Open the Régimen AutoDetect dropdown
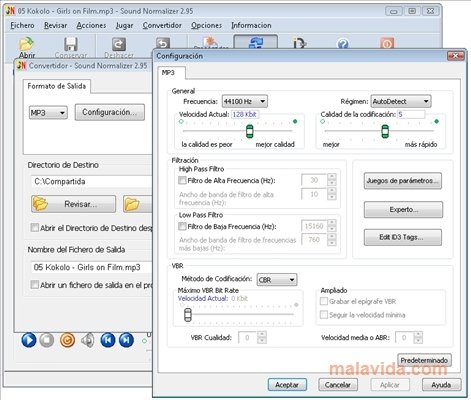Screen dimensions: 471x400 coord(401,101)
